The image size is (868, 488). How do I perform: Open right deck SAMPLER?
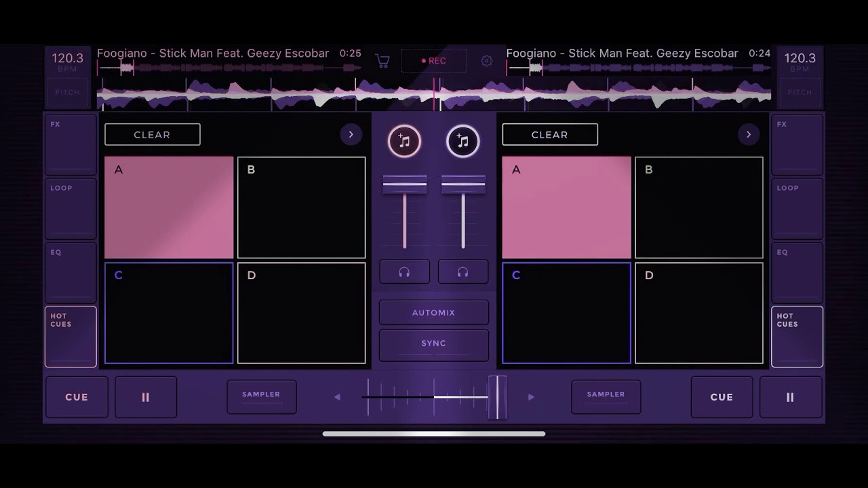click(x=606, y=397)
